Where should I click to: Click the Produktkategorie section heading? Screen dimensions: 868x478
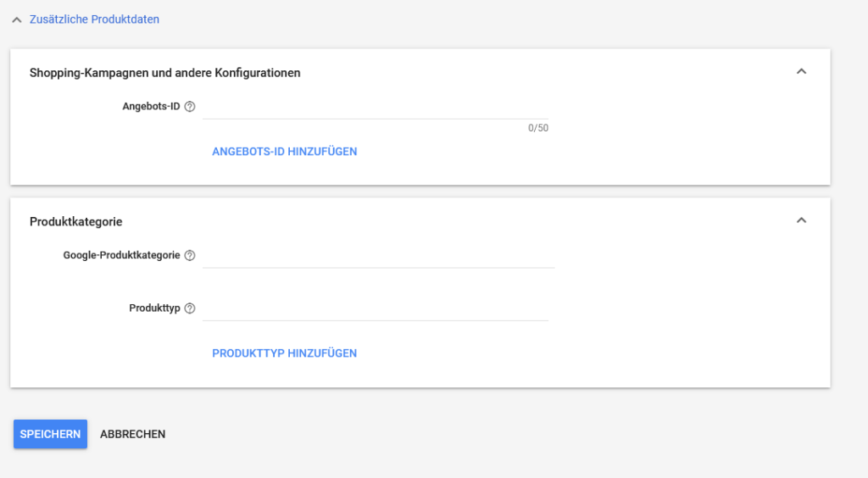pos(76,221)
